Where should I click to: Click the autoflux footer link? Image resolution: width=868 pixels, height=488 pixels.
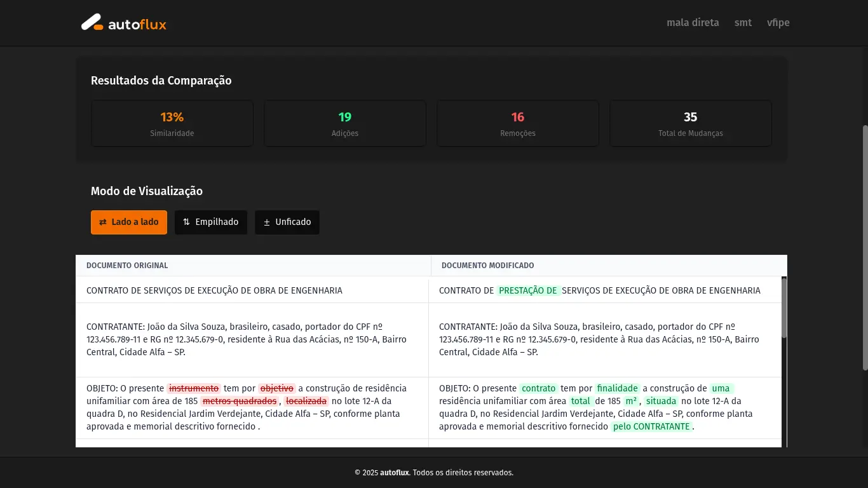point(394,472)
